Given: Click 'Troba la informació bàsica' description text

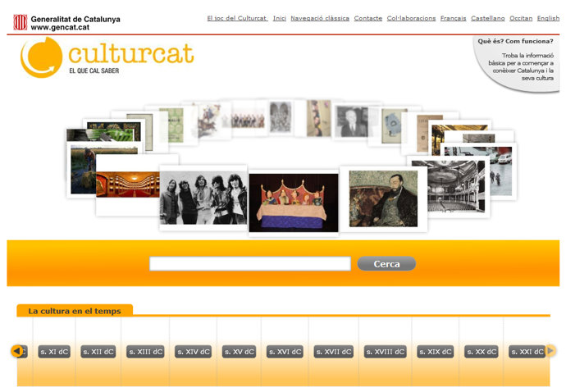Looking at the screenshot, I should 521,66.
